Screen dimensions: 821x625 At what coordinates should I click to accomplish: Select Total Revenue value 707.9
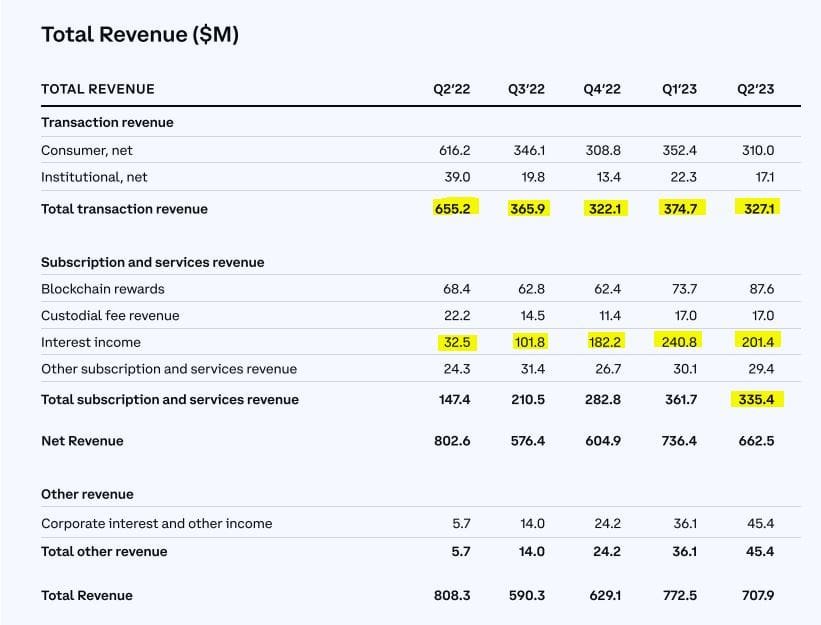[x=756, y=595]
